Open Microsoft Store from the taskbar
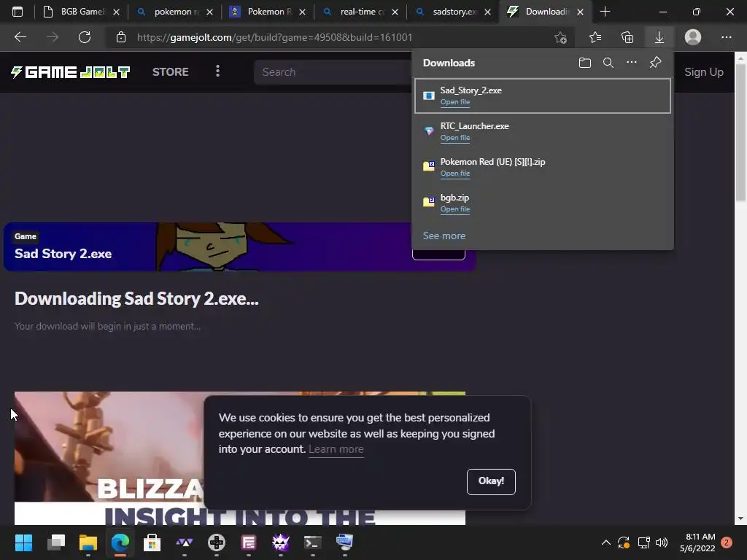Screen dimensions: 747x560 152,542
